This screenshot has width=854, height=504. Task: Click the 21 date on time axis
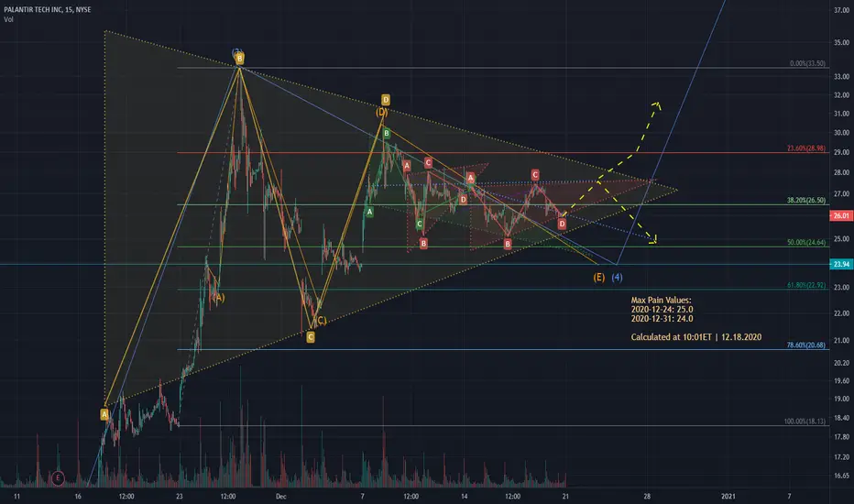[x=566, y=497]
